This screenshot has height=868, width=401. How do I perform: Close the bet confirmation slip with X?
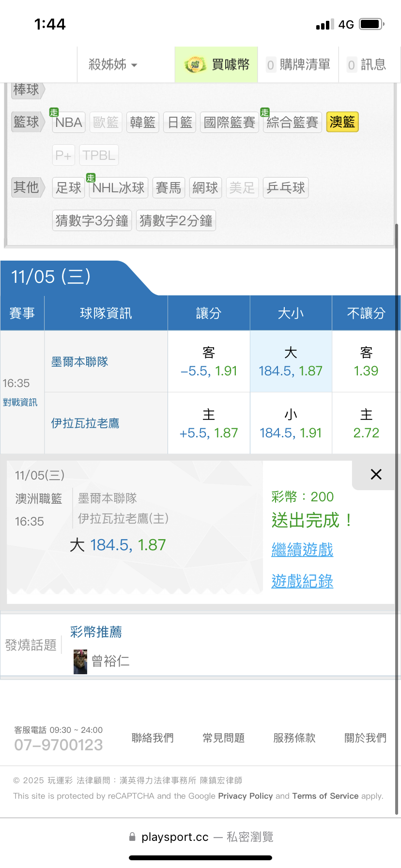(x=376, y=474)
